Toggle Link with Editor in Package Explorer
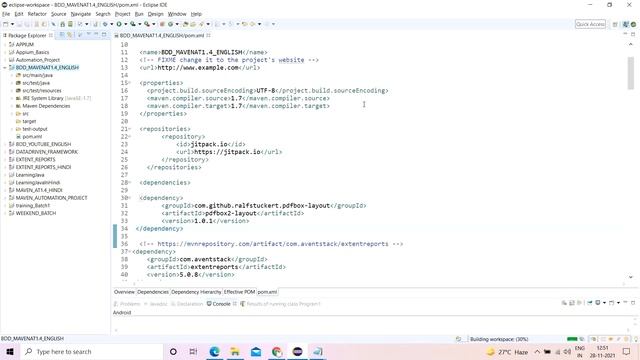Viewport: 640px width, 360px height. tap(70, 35)
